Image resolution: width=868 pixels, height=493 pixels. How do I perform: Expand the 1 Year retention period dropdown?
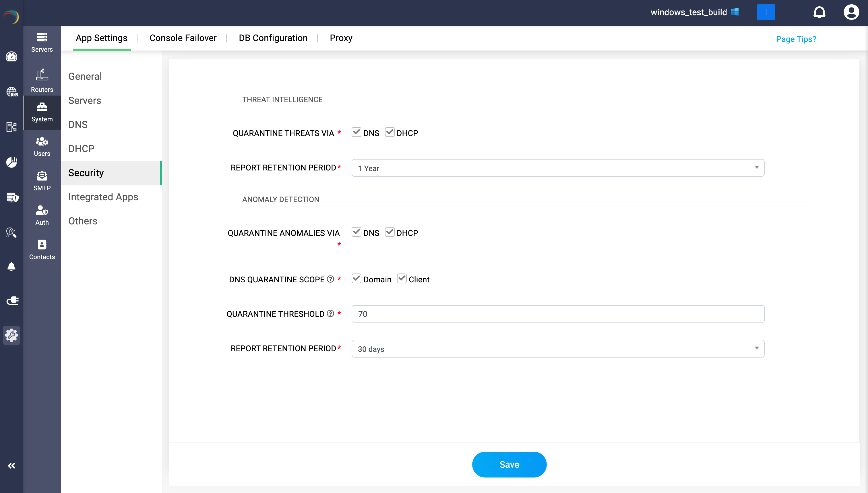click(557, 168)
